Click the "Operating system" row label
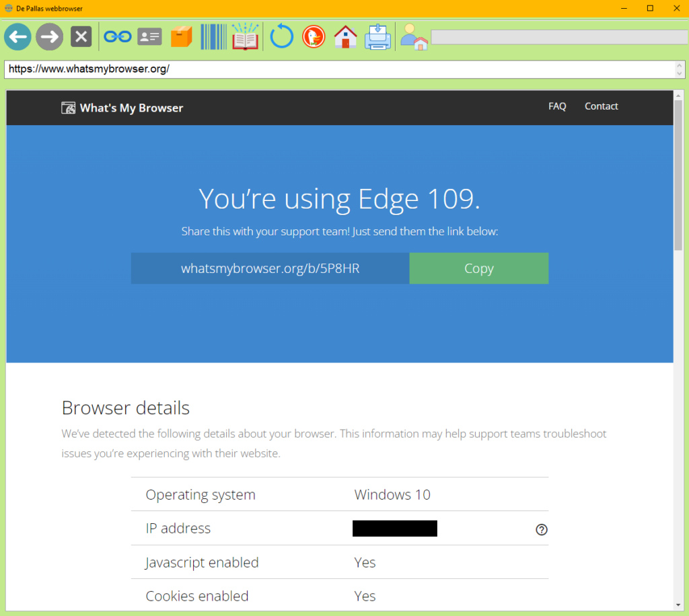This screenshot has width=689, height=616. 201,495
